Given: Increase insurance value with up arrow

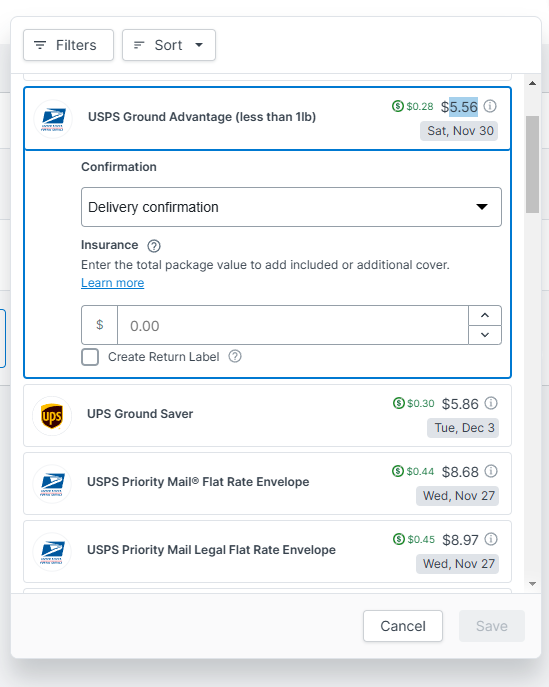Looking at the screenshot, I should (485, 315).
